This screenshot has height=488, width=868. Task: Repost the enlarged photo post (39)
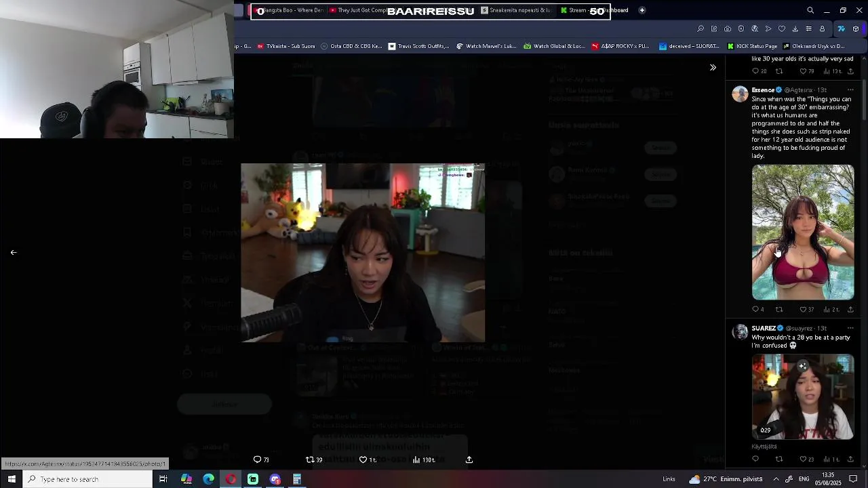click(x=314, y=460)
